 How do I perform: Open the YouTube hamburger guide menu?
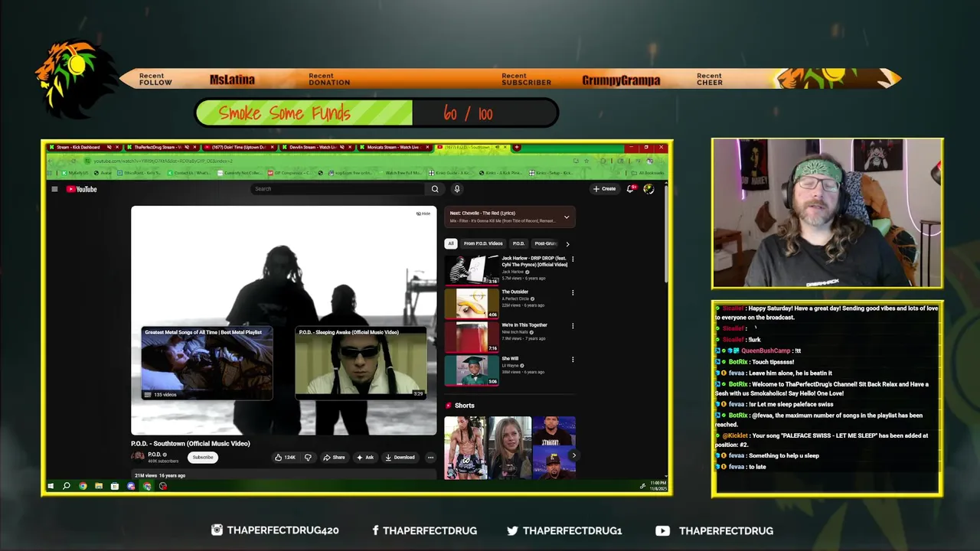[54, 189]
